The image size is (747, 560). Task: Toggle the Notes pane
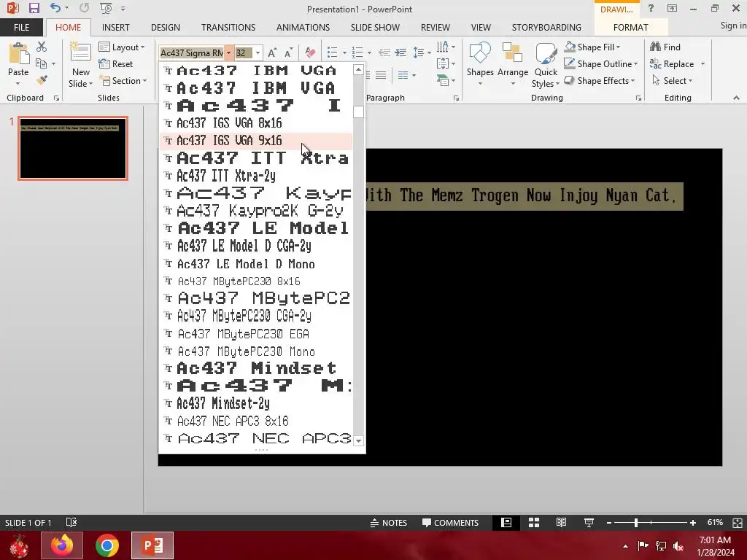coord(389,522)
